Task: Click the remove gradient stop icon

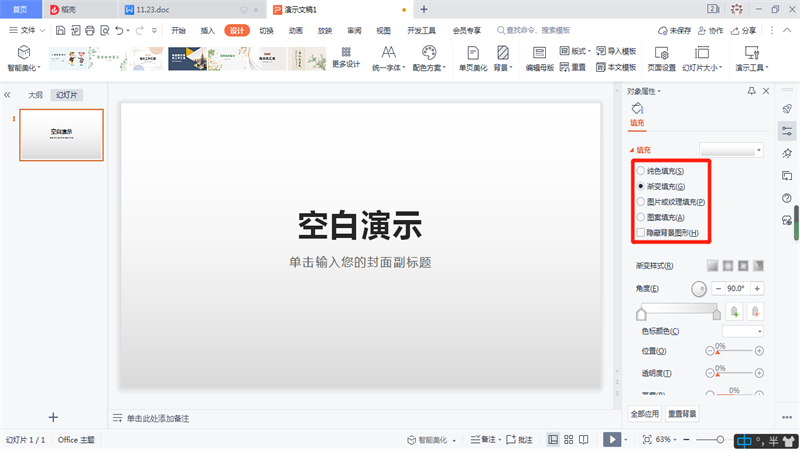Action: point(755,312)
